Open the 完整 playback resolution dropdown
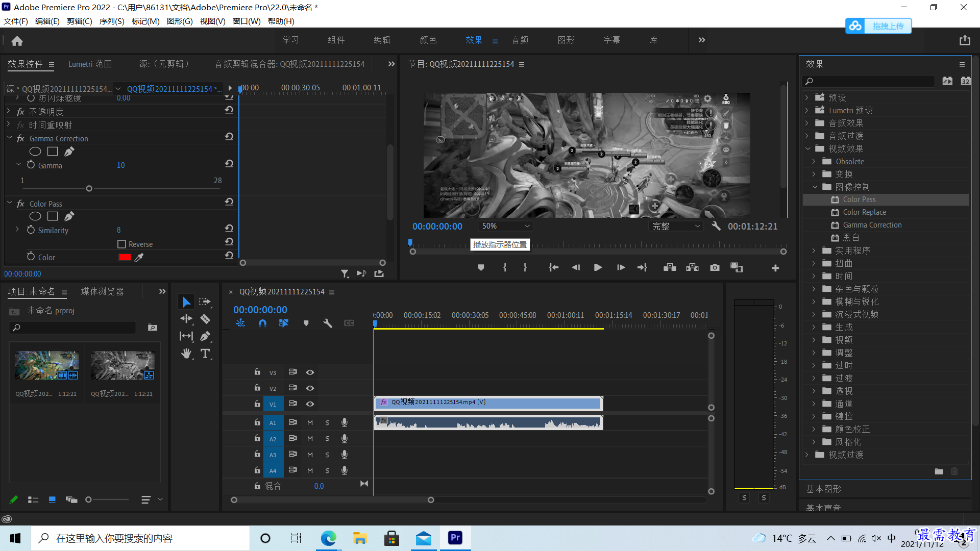980x551 pixels. pos(676,226)
